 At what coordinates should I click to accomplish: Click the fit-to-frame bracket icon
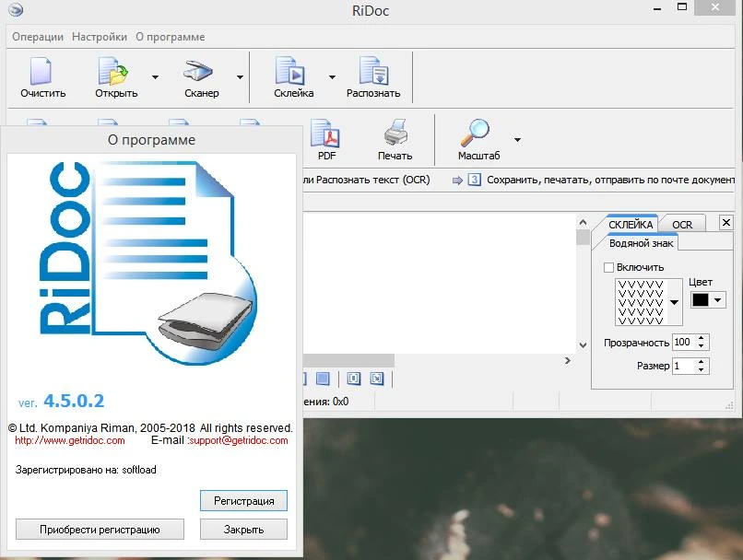pyautogui.click(x=353, y=379)
